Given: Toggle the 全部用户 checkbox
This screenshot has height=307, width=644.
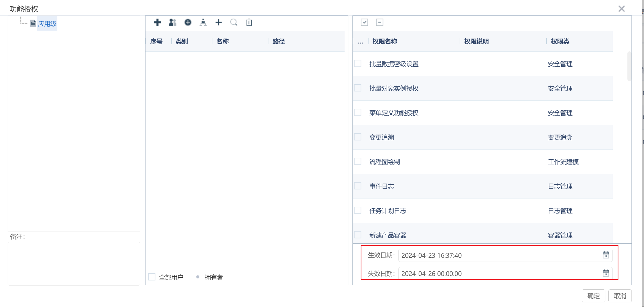Looking at the screenshot, I should tap(152, 277).
